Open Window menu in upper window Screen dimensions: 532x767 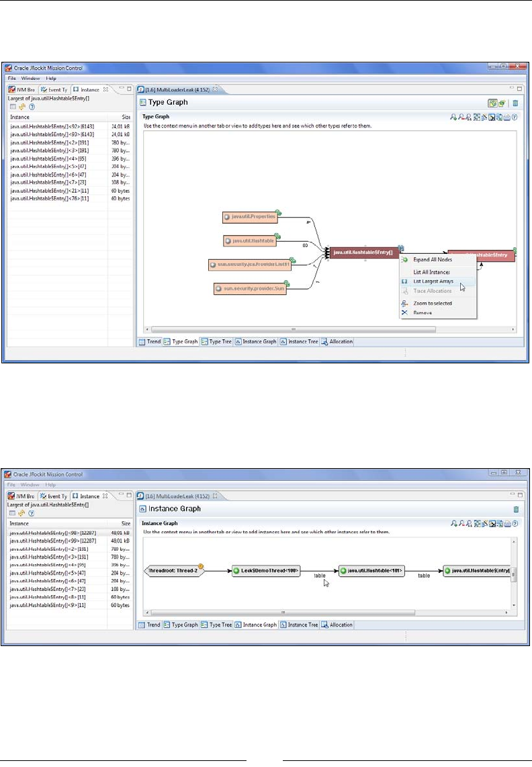30,79
